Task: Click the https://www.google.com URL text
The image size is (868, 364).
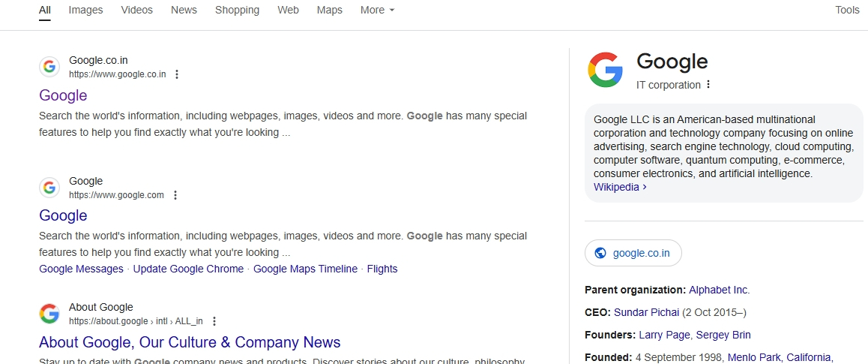Action: 116,195
